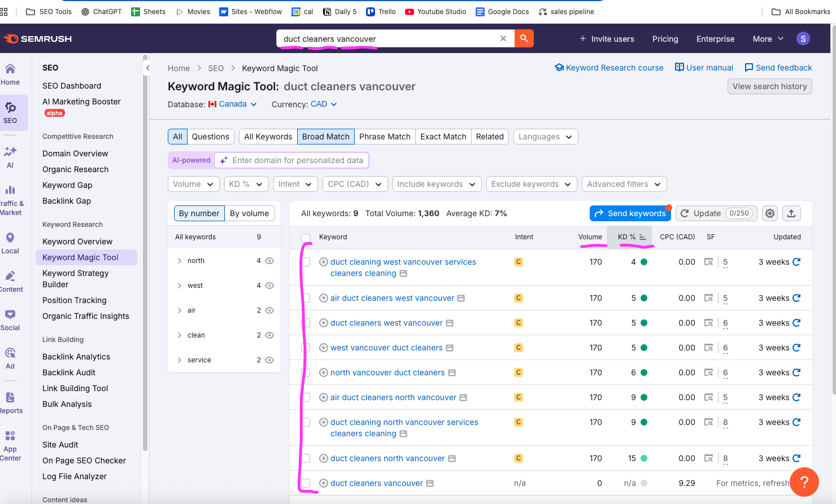View SERP for west vancouver duct cleaners
The width and height of the screenshot is (836, 504).
(708, 348)
